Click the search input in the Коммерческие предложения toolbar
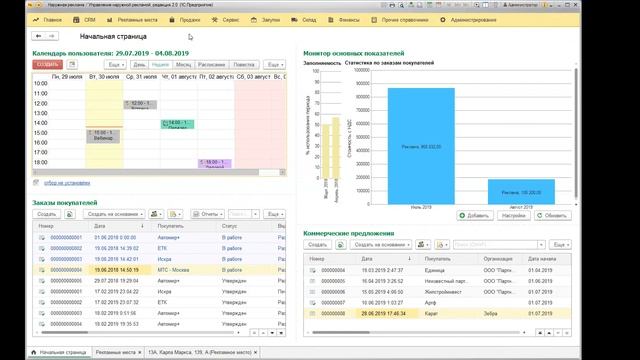The width and height of the screenshot is (640, 360). click(x=496, y=245)
